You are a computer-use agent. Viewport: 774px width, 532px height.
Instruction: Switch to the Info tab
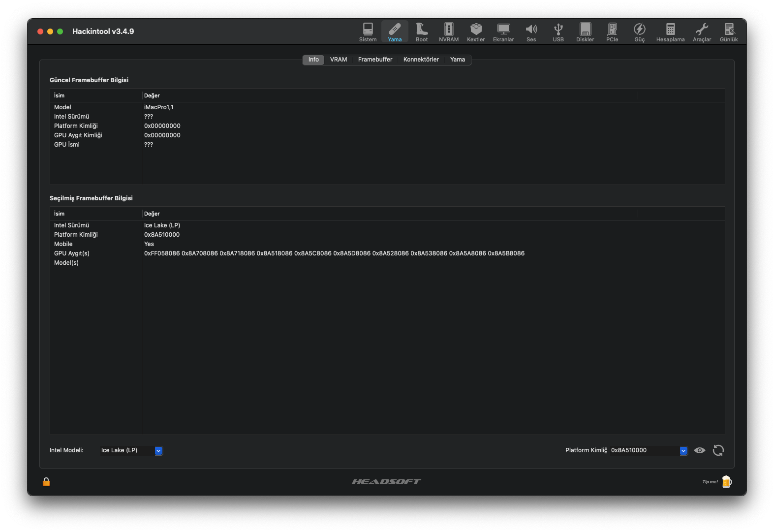pos(313,60)
